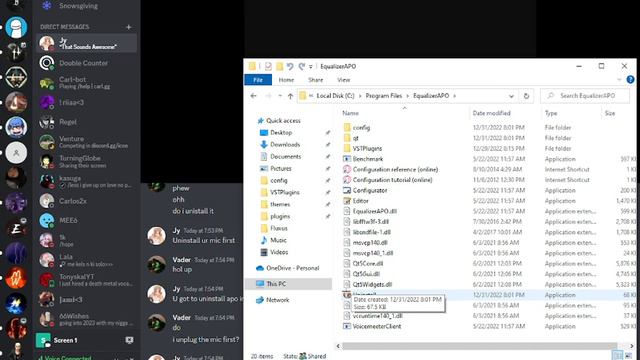640x360 pixels.
Task: Select This PC in navigation pane
Action: pyautogui.click(x=289, y=284)
